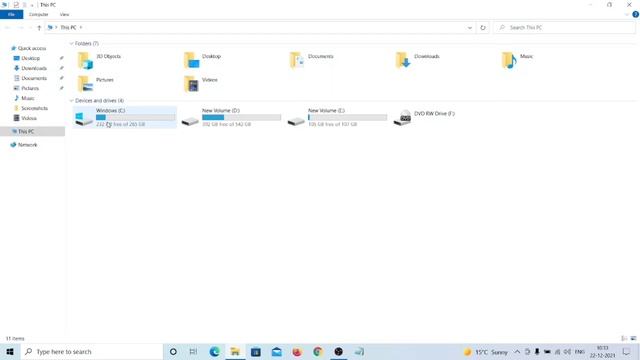The width and height of the screenshot is (640, 360).
Task: Open Task View on the taskbar
Action: pos(193,351)
